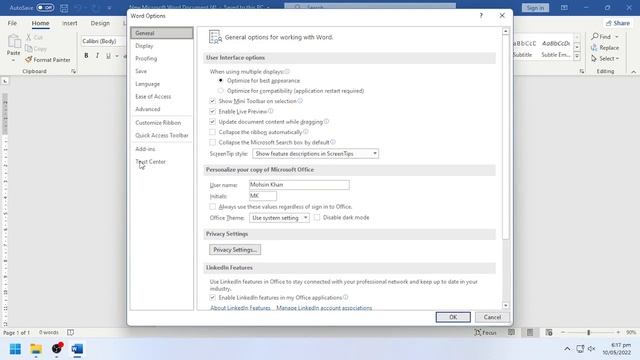This screenshot has height=360, width=640.
Task: Click the OK button
Action: pyautogui.click(x=453, y=317)
